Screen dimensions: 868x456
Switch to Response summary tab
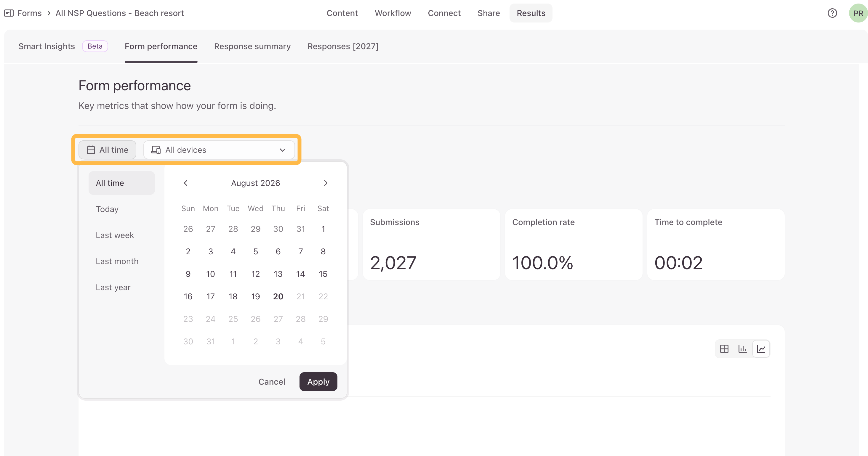[252, 46]
